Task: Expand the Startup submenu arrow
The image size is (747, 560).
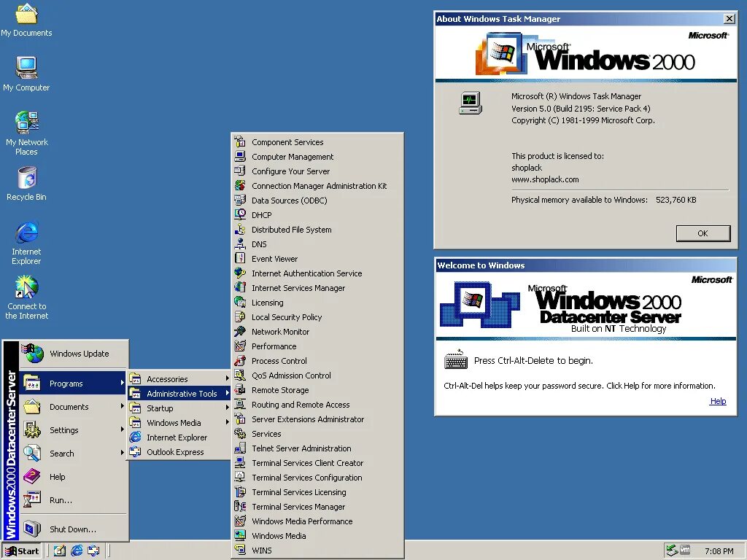Action: coord(228,408)
